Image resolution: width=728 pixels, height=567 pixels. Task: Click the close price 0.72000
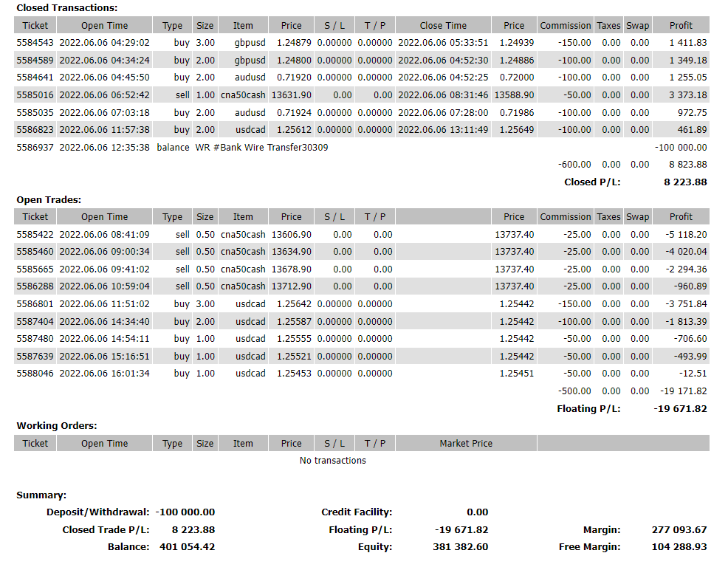coord(516,78)
